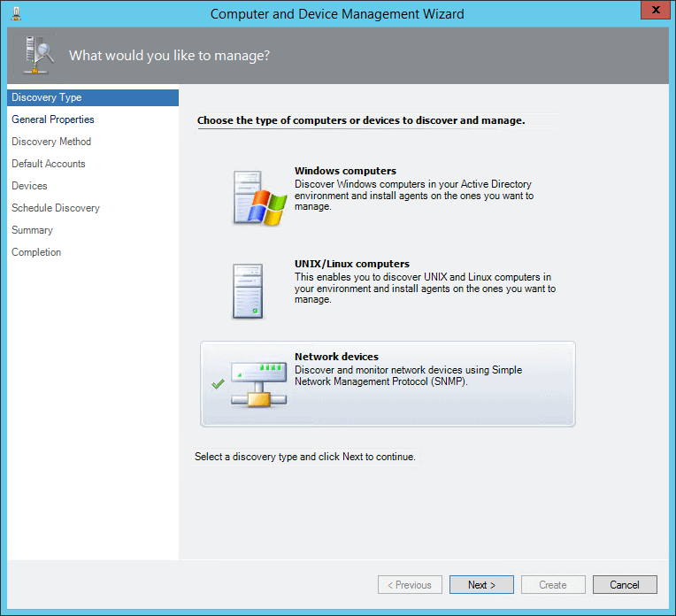Click the Computer and Device Management Wizard title
This screenshot has width=676, height=616.
point(337,14)
